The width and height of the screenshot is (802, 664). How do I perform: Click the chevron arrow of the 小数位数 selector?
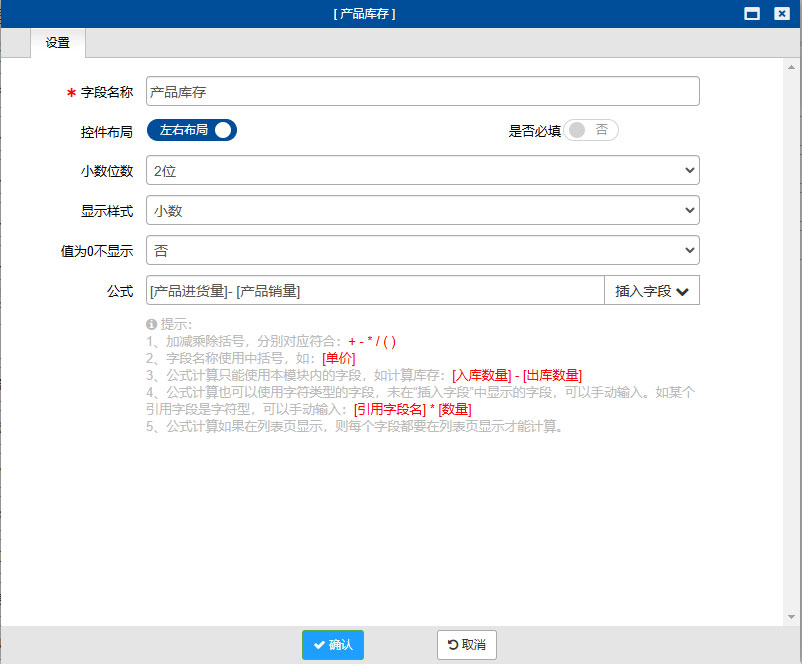(x=688, y=170)
